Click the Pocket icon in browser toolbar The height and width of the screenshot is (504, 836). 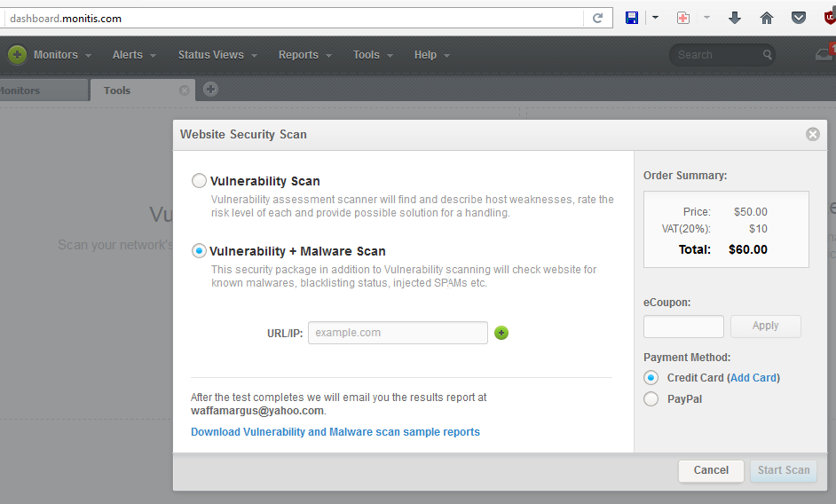point(799,18)
